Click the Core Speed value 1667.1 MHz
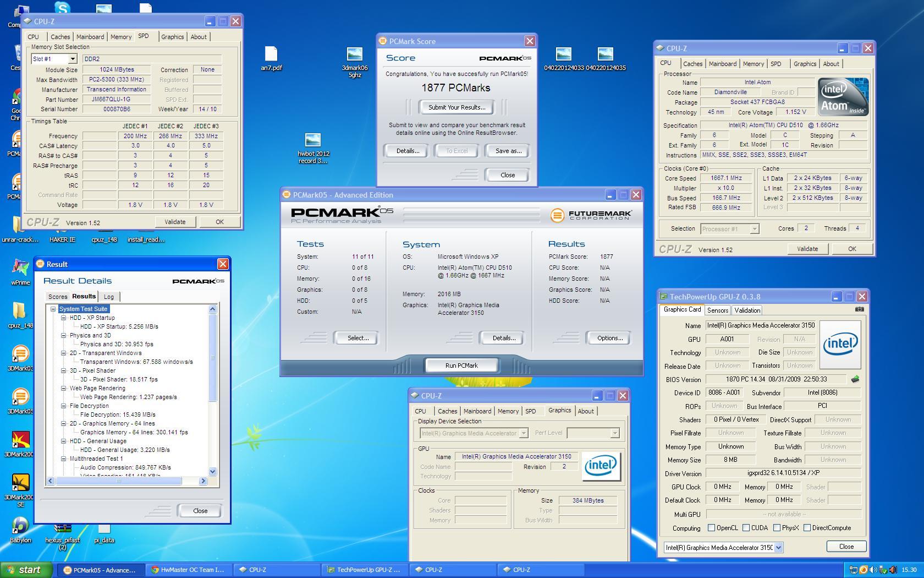 pos(726,178)
